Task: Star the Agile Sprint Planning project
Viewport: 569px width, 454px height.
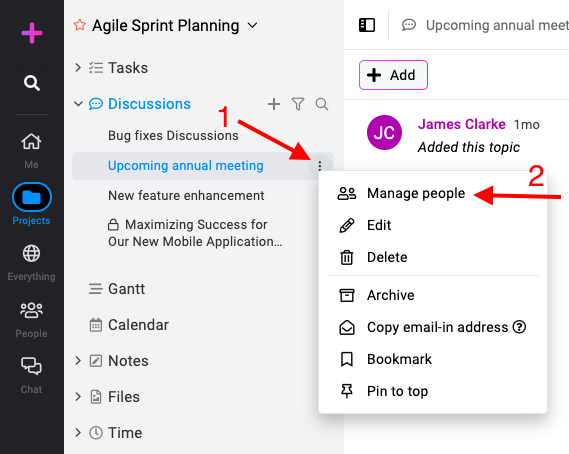Action: click(x=79, y=25)
